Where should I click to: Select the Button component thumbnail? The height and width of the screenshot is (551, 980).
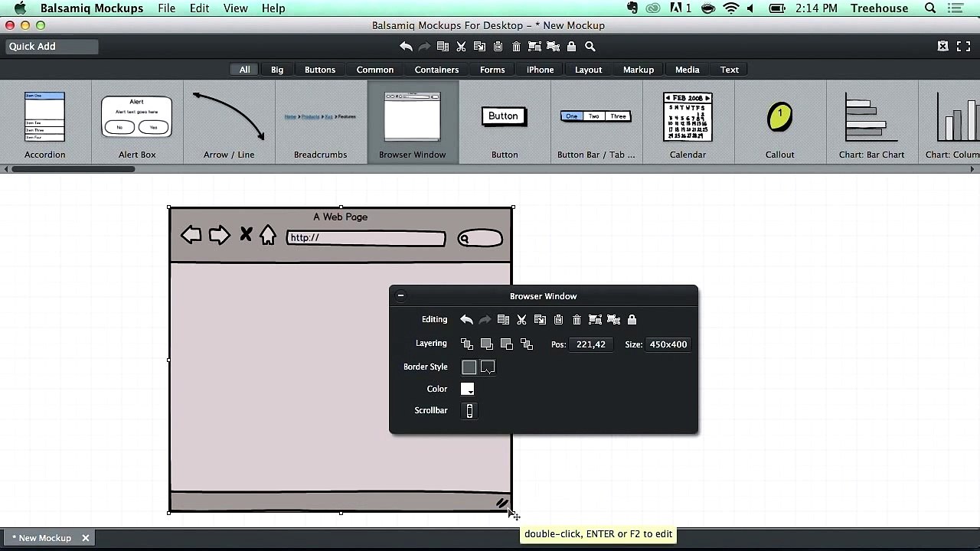tap(505, 122)
